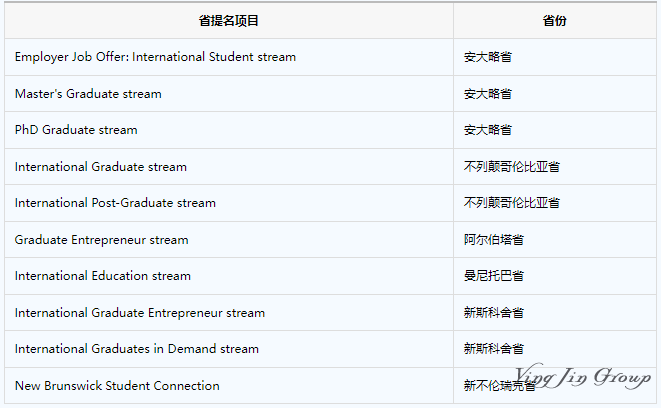Click the 省提名项目 column header
This screenshot has width=661, height=408.
pos(229,21)
